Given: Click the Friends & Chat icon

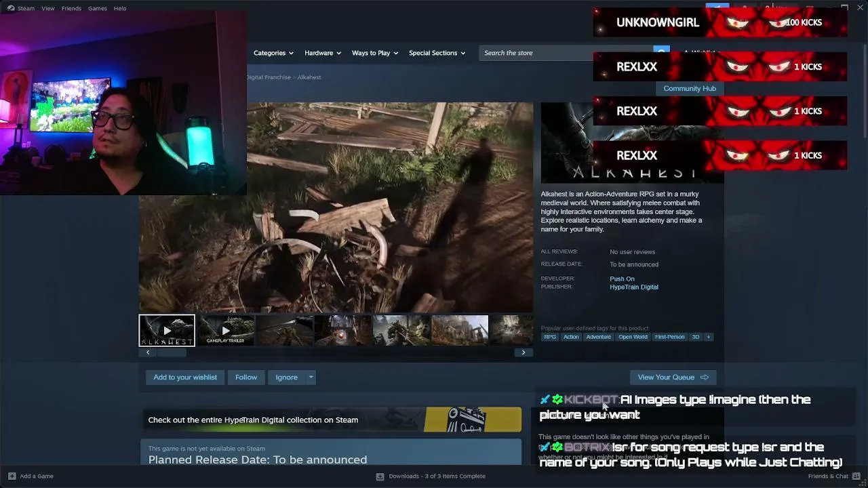Looking at the screenshot, I should (x=855, y=476).
